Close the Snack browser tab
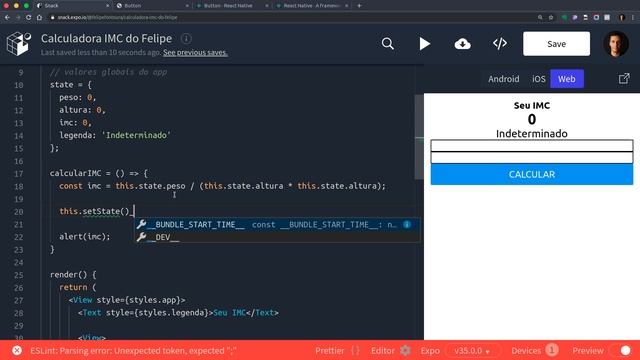This screenshot has width=640, height=360. pos(108,6)
